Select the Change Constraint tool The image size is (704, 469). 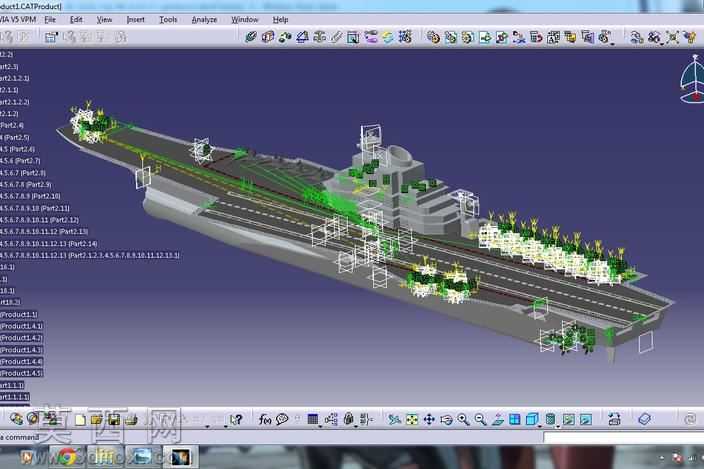[x=388, y=37]
